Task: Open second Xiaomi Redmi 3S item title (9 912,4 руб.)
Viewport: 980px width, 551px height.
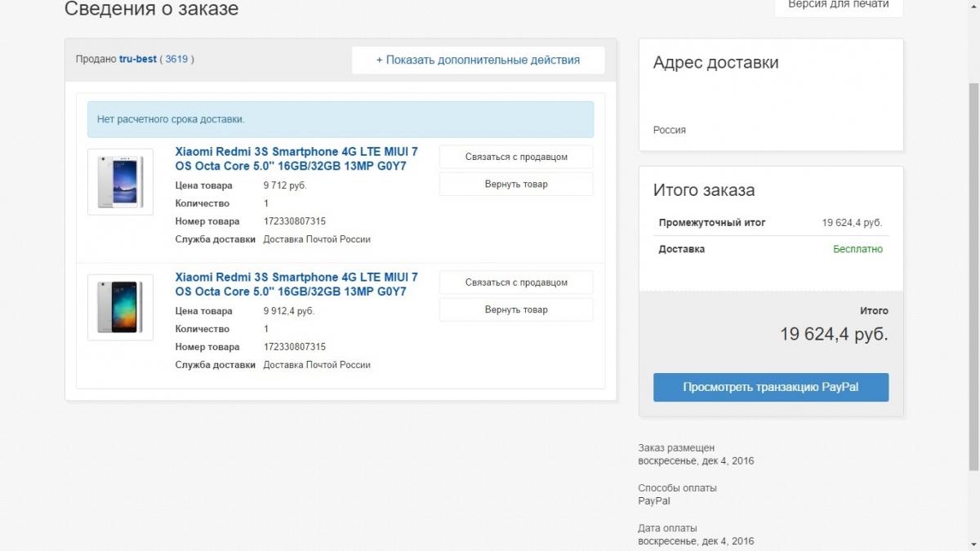Action: [296, 285]
